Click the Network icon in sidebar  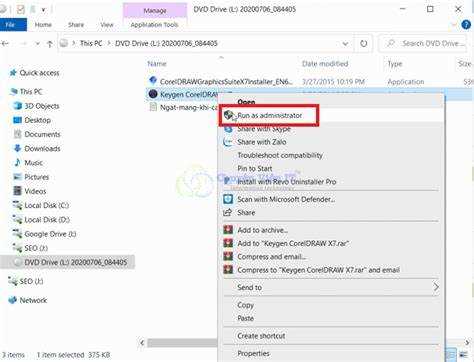click(x=13, y=300)
